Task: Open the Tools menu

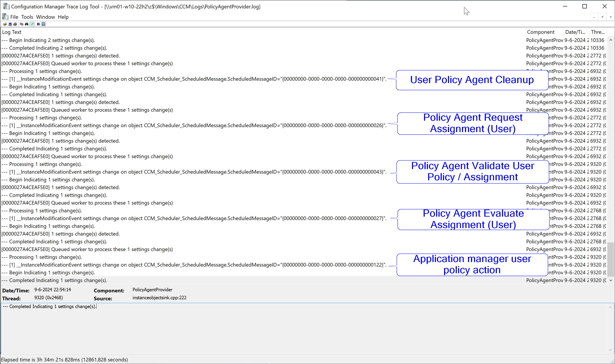Action: click(27, 17)
